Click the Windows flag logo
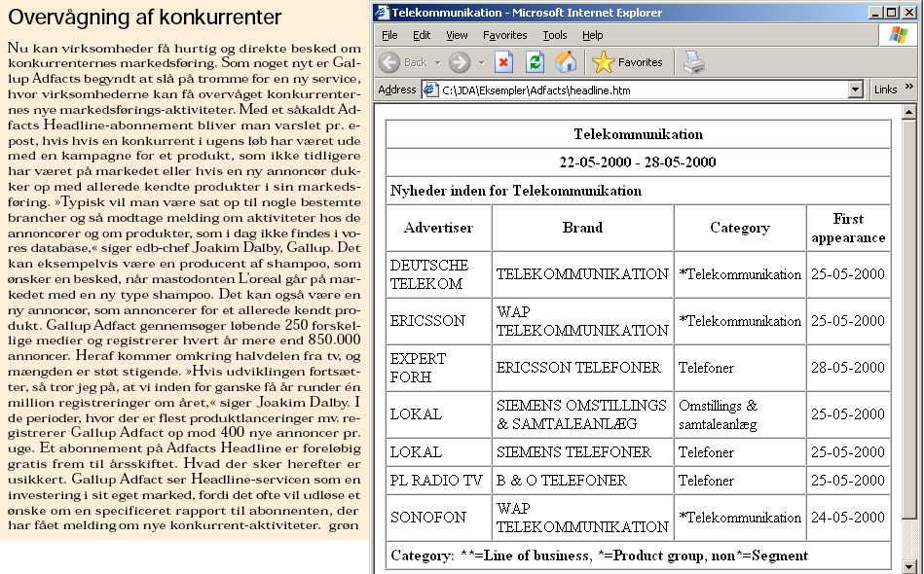The image size is (924, 574). click(x=899, y=35)
